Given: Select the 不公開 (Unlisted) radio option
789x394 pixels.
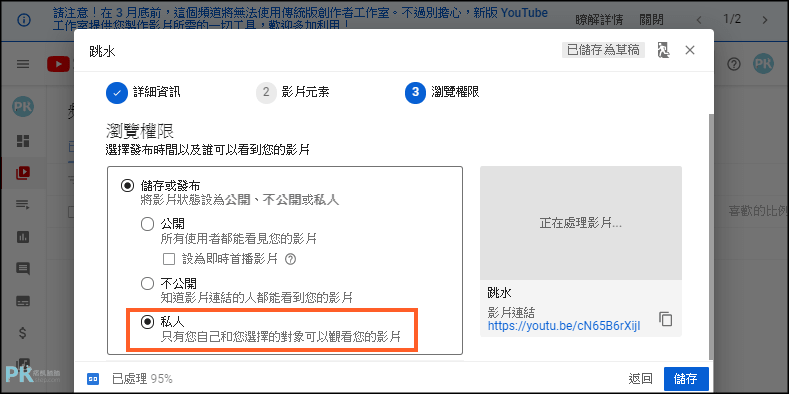Looking at the screenshot, I should [147, 284].
